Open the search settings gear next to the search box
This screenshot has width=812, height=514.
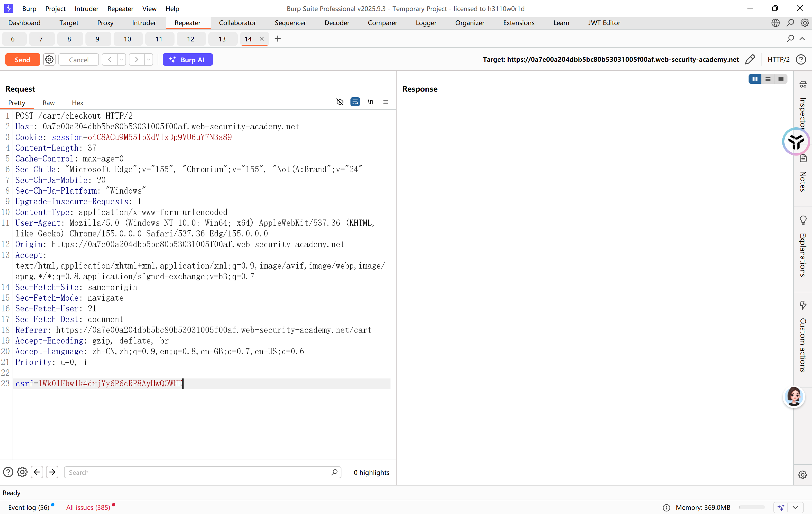click(x=22, y=472)
